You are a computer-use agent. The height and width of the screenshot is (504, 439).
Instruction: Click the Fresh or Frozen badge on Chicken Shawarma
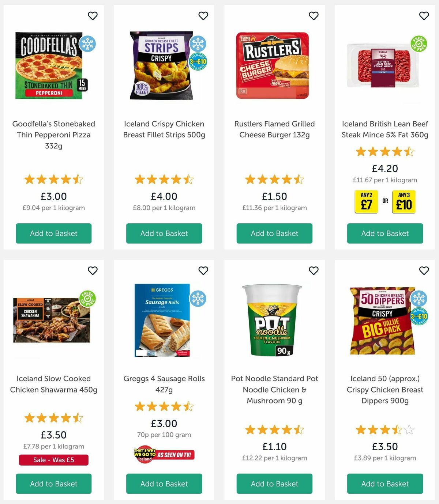88,298
